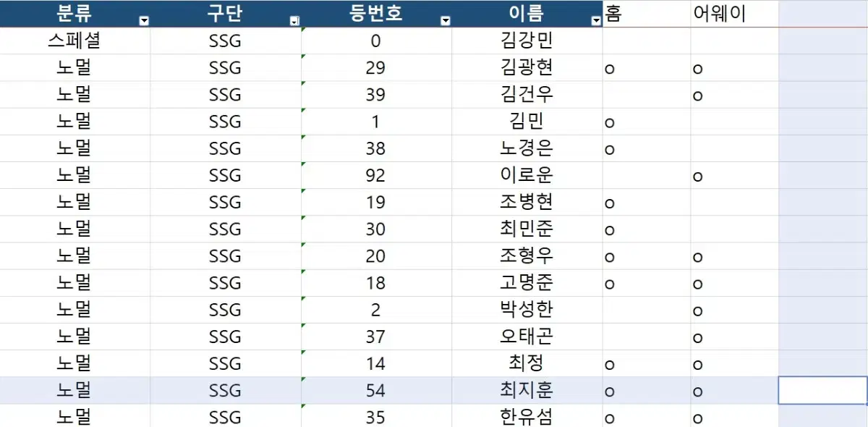868x427 pixels.
Task: Select the cell with number 92
Action: [x=376, y=176]
